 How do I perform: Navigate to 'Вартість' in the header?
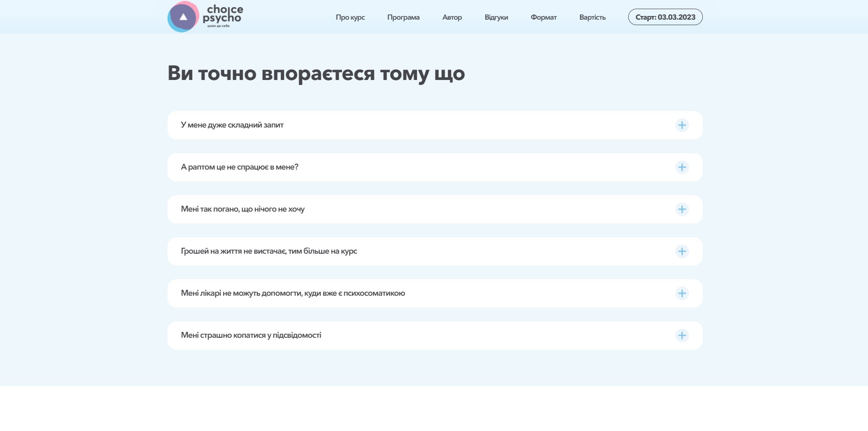coord(592,17)
